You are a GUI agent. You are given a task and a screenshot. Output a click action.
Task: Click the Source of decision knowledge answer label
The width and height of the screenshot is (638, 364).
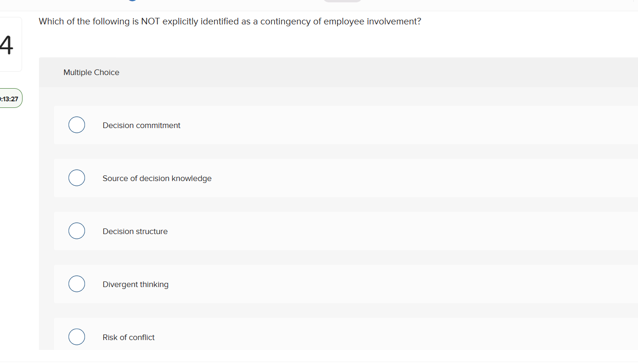click(157, 178)
